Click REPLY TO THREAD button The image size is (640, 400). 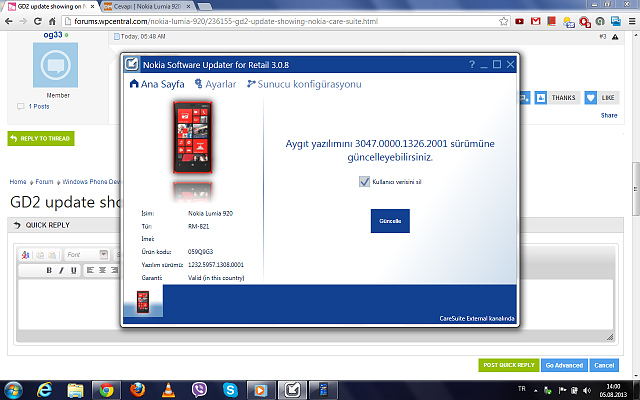[41, 138]
